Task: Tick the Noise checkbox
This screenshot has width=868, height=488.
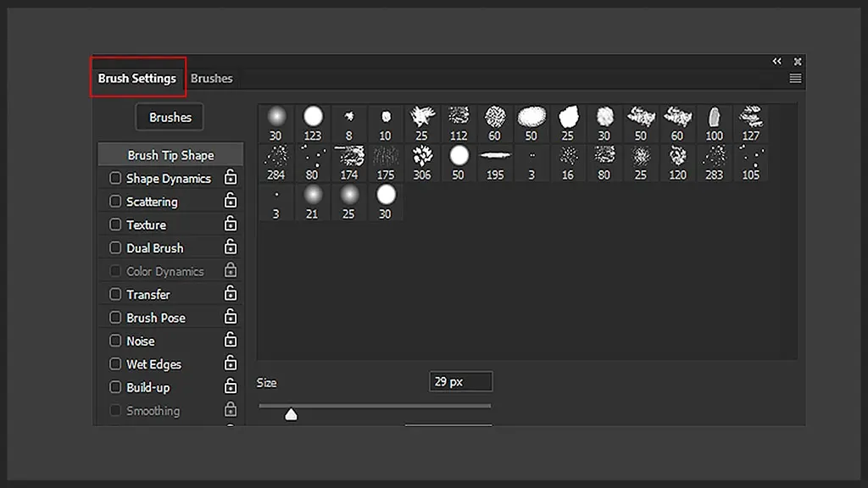Action: pyautogui.click(x=115, y=341)
